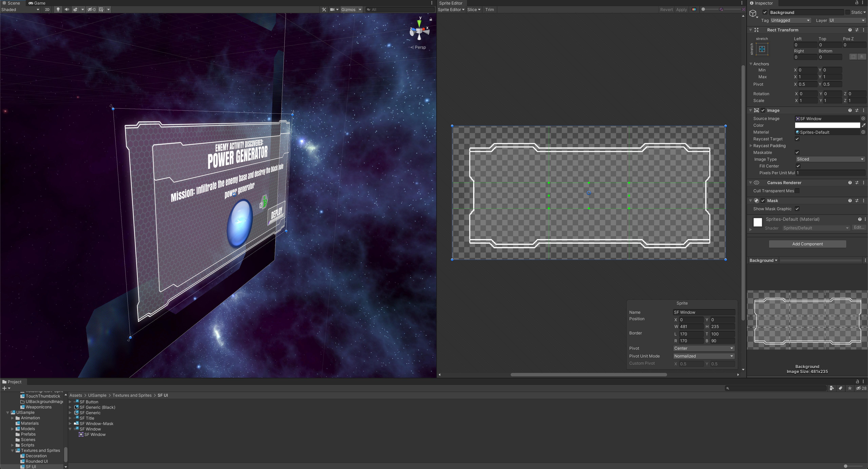Click the Add Component button
Image resolution: width=868 pixels, height=469 pixels.
[807, 244]
